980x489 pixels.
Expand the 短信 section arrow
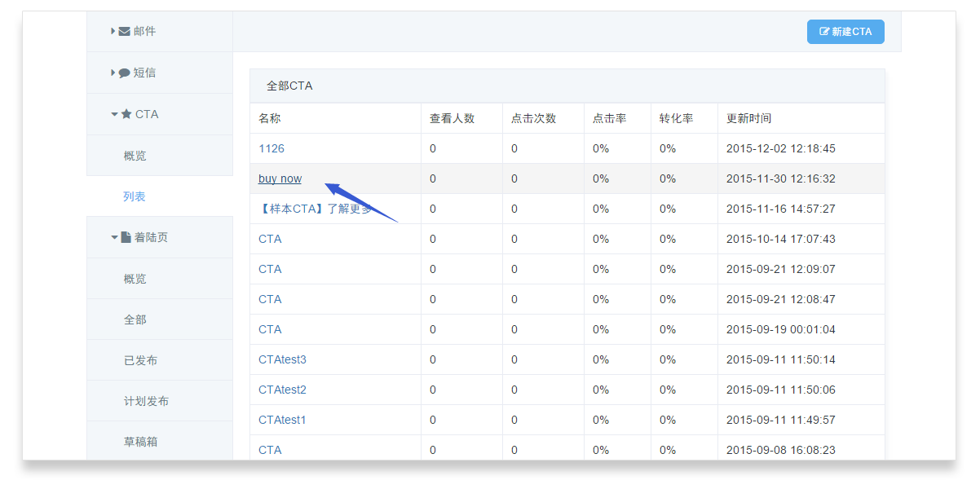click(113, 73)
